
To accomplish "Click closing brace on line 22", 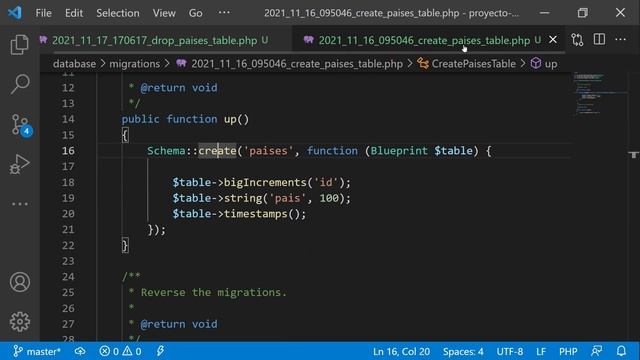I will [125, 245].
